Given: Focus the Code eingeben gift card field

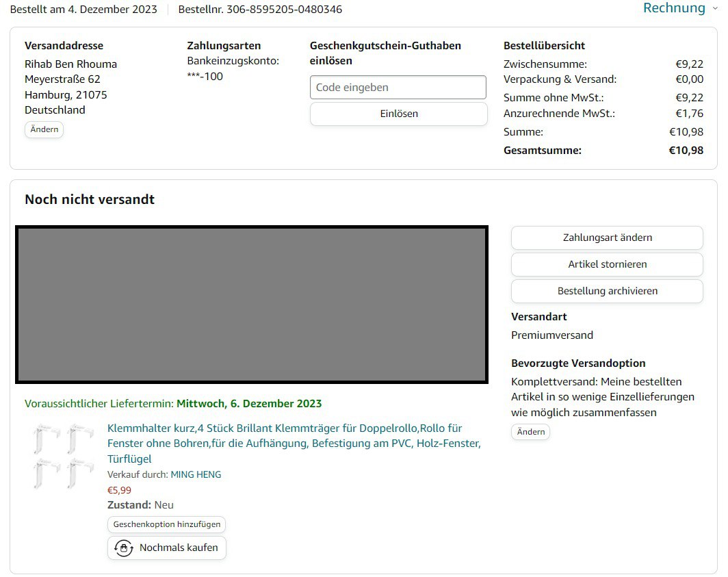Looking at the screenshot, I should pos(398,88).
